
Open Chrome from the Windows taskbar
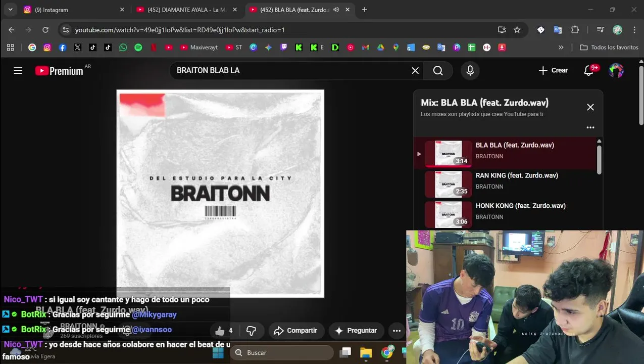tap(387, 353)
